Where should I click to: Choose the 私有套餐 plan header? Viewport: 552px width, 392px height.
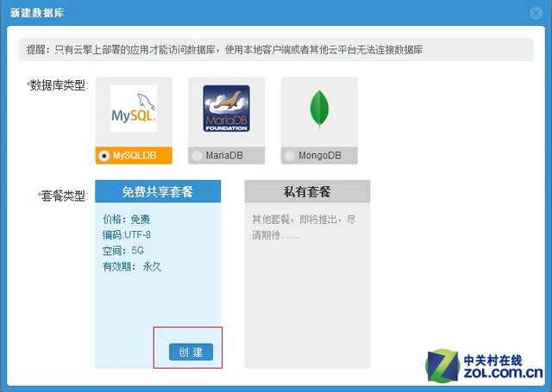point(307,191)
